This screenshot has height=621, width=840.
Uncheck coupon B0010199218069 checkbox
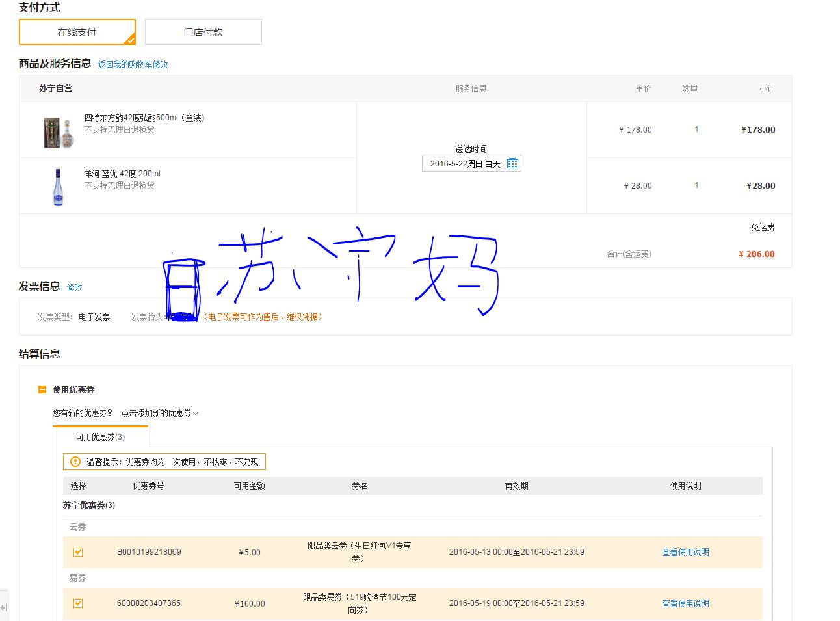pos(78,552)
